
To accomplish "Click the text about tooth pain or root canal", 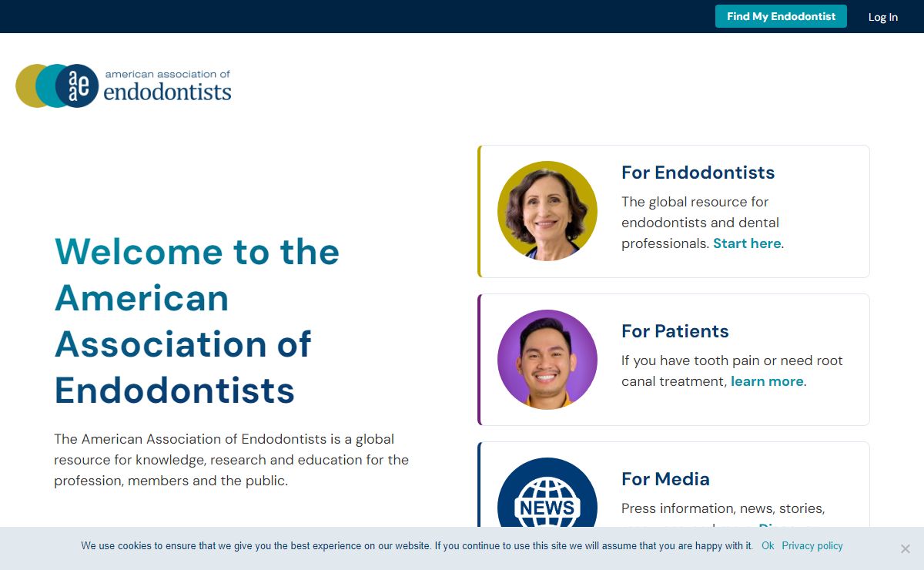I will 732,370.
